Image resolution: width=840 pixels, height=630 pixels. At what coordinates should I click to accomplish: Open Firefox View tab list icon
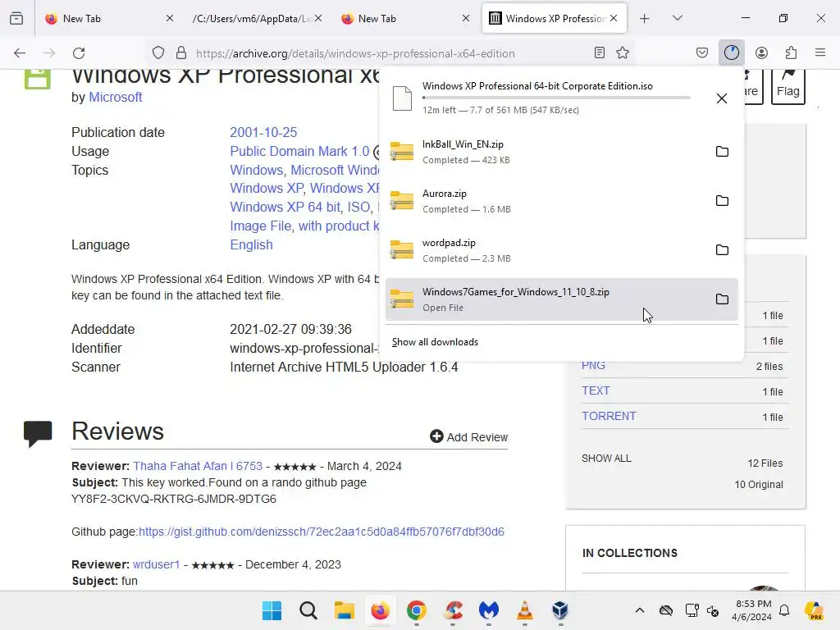pos(16,18)
